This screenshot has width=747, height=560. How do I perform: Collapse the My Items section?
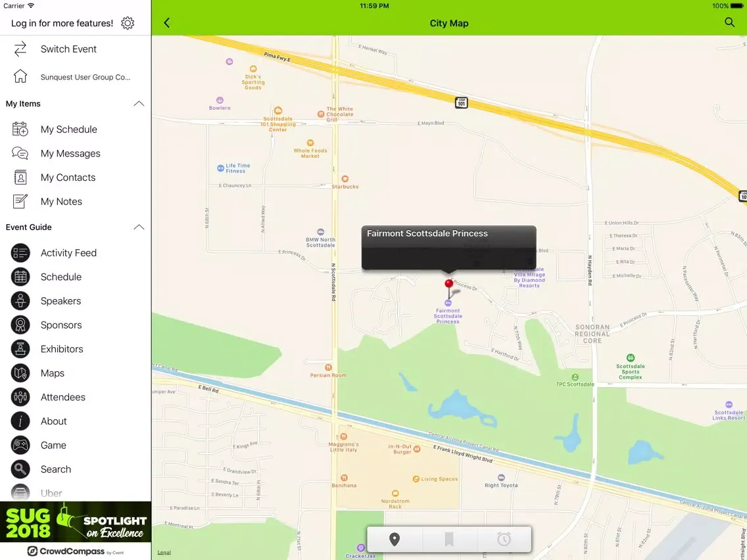coord(139,104)
